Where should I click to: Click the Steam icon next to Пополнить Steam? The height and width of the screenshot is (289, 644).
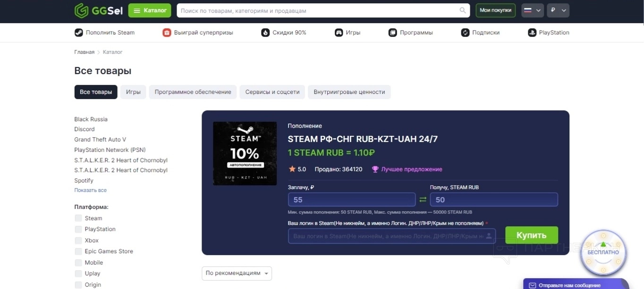click(78, 33)
